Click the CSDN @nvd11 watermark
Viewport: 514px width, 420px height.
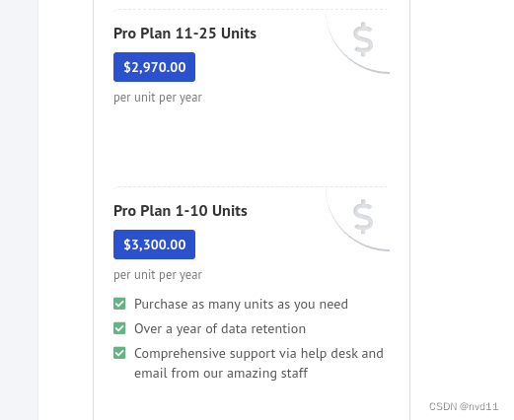pyautogui.click(x=464, y=406)
